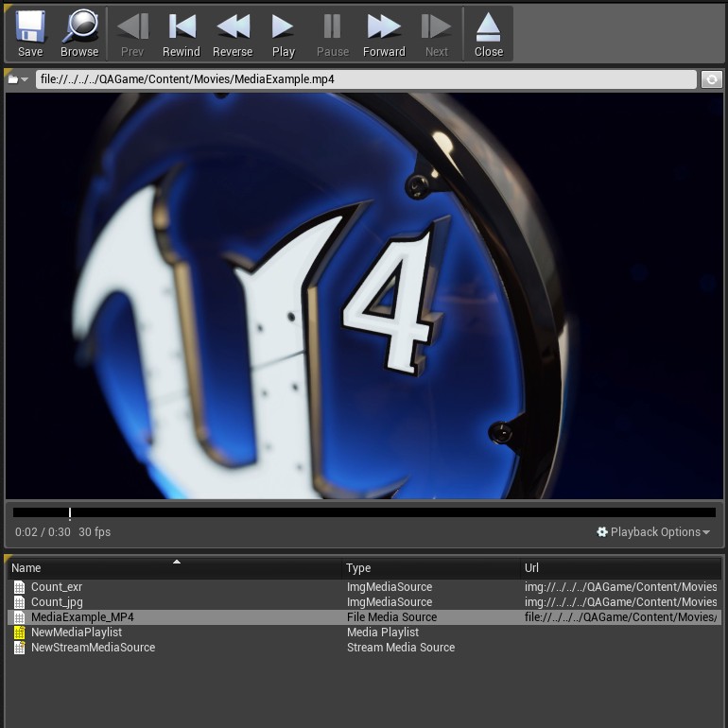Click ImgMediaSource type of Count_jpg
This screenshot has width=728, height=728.
[x=390, y=602]
